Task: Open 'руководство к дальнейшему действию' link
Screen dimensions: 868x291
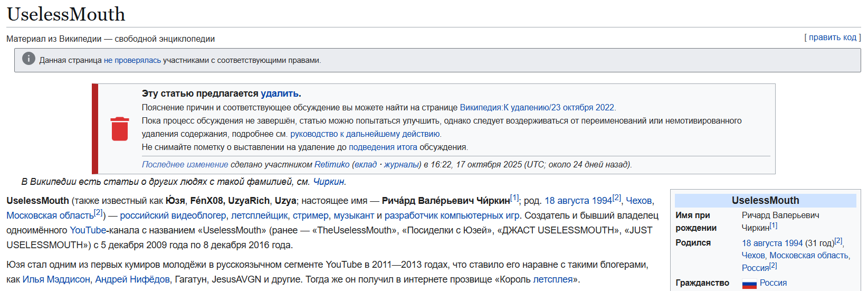Action: (x=365, y=134)
